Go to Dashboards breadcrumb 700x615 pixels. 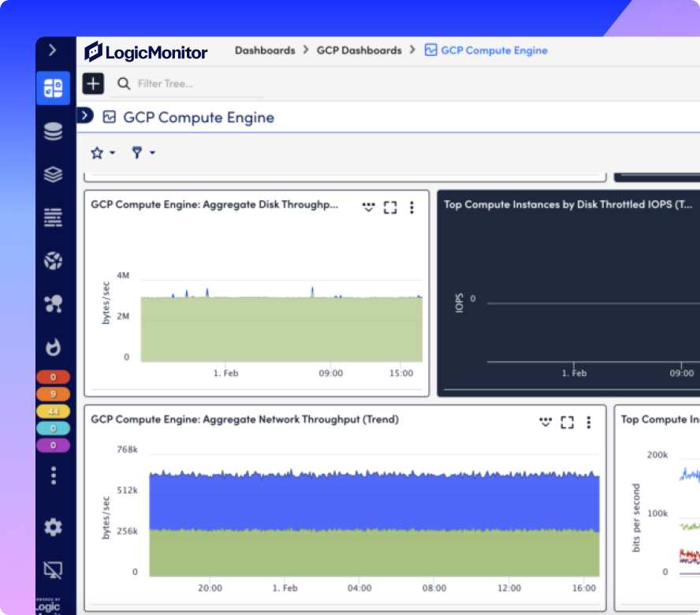pos(265,50)
